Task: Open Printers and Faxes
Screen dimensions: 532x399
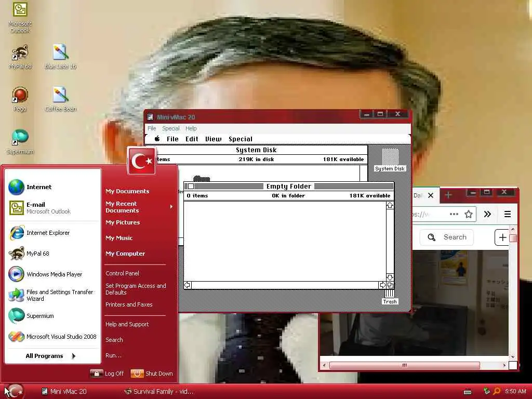Action: click(x=129, y=304)
